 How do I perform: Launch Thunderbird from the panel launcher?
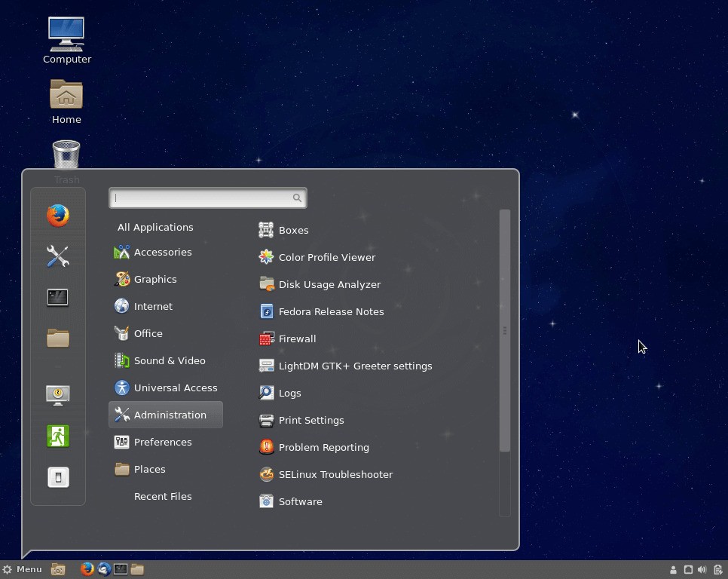click(x=104, y=569)
